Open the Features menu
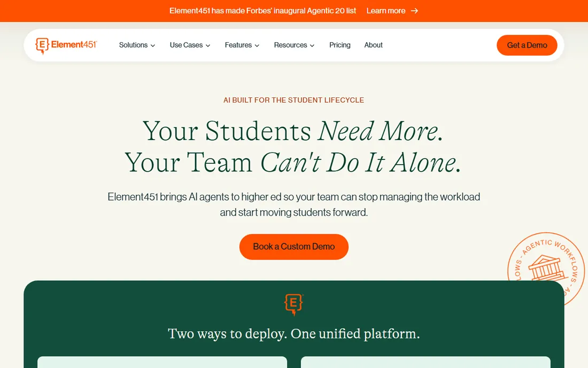The image size is (588, 368). (x=242, y=45)
